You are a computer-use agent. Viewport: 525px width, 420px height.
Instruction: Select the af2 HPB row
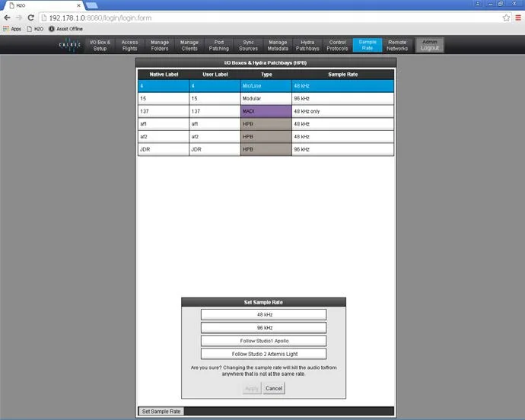266,137
